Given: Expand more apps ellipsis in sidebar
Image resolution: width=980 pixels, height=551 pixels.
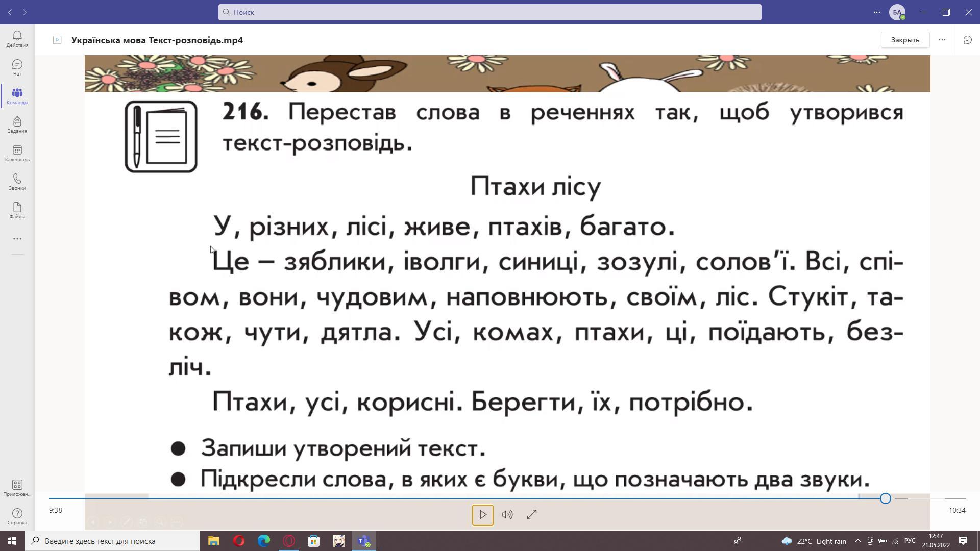Looking at the screenshot, I should pyautogui.click(x=17, y=239).
